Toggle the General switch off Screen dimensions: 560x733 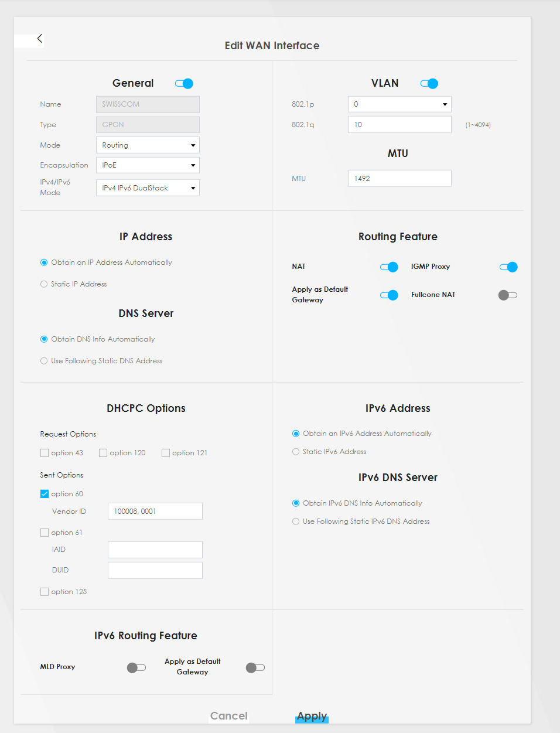click(x=184, y=84)
